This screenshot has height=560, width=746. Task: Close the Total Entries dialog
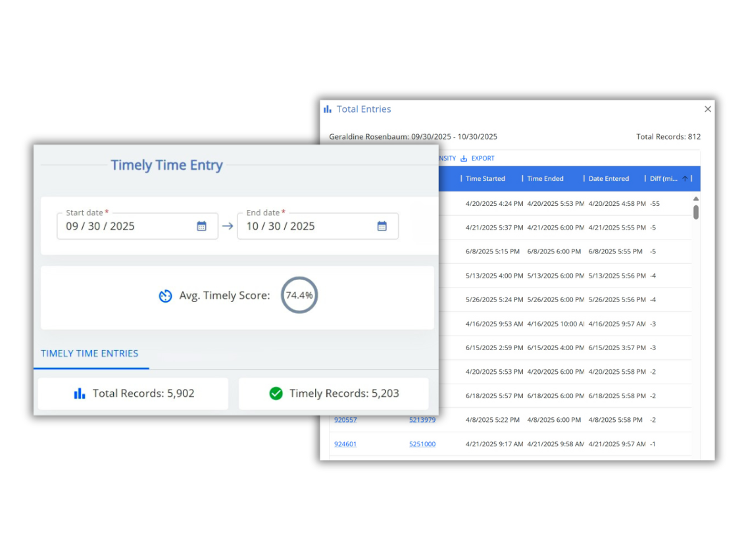click(708, 109)
